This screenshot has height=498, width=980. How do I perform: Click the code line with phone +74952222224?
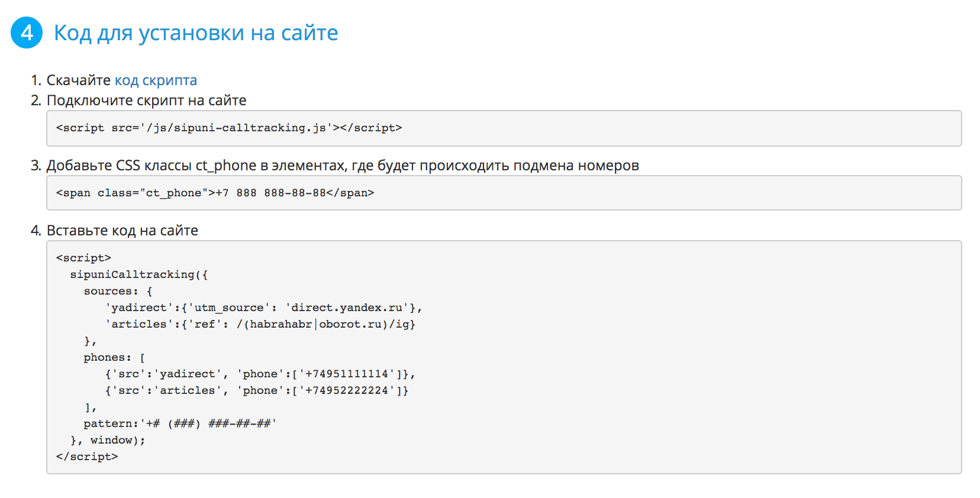tap(257, 390)
